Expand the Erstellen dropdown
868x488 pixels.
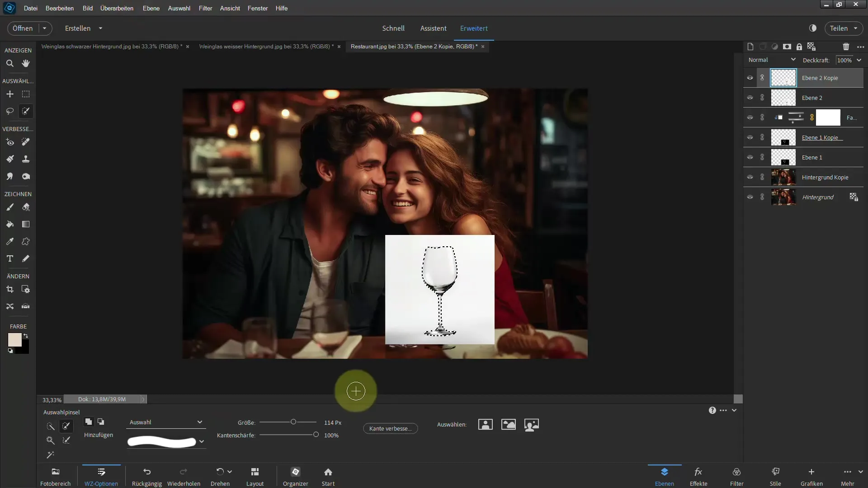[100, 28]
